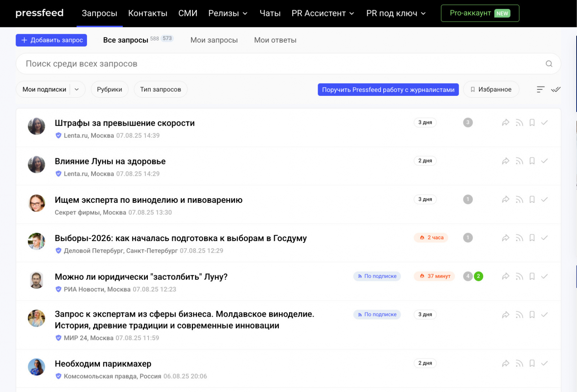
Task: Expand the Мои подписки chevron
Action: 77,89
